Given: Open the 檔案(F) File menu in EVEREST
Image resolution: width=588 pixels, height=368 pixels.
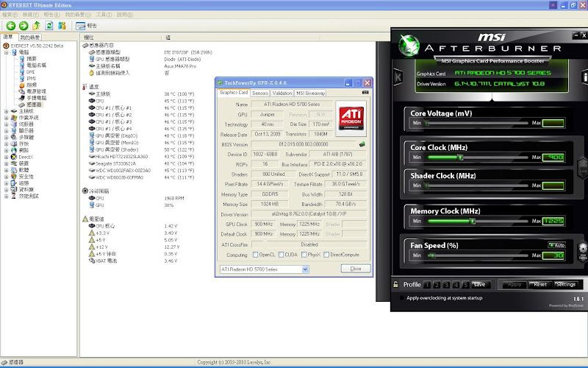Looking at the screenshot, I should [10, 15].
